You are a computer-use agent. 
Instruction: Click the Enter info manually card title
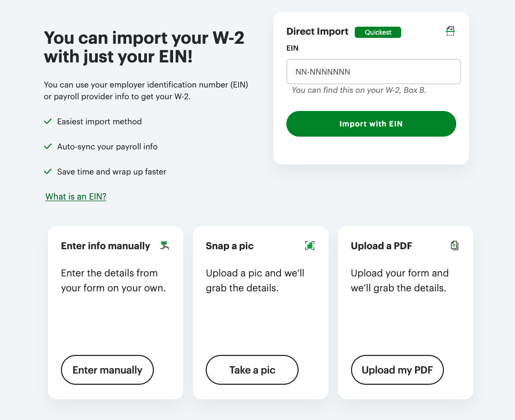105,246
